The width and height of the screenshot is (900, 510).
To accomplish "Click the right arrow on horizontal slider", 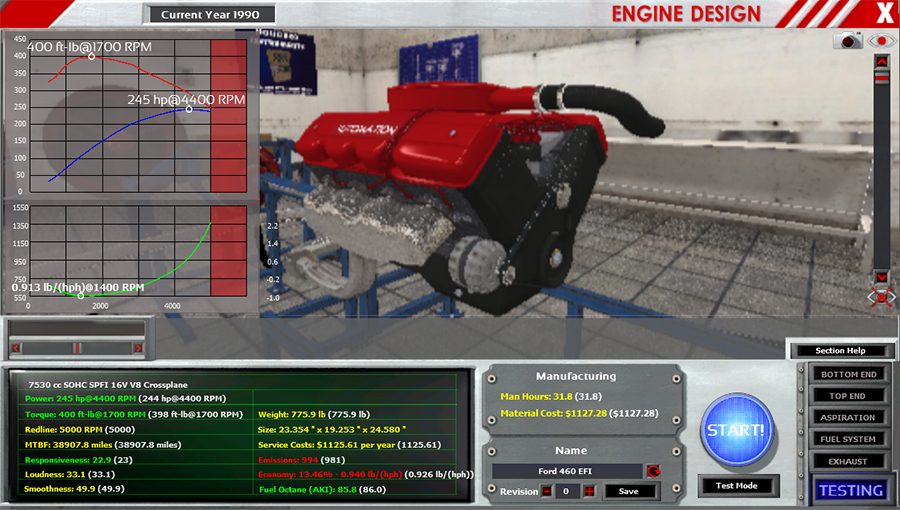I will [x=138, y=347].
